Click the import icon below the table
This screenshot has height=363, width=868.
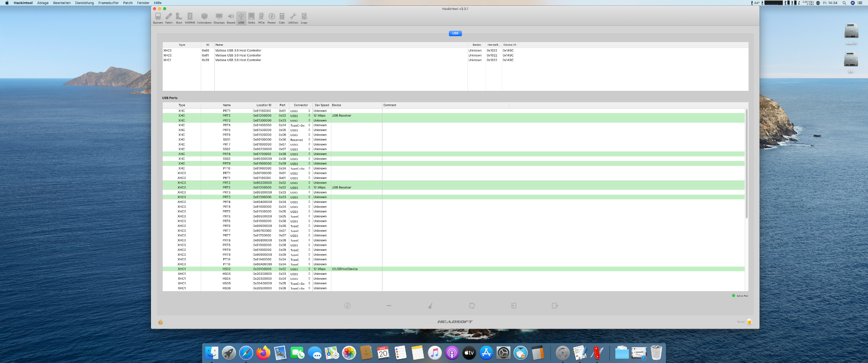pos(514,306)
